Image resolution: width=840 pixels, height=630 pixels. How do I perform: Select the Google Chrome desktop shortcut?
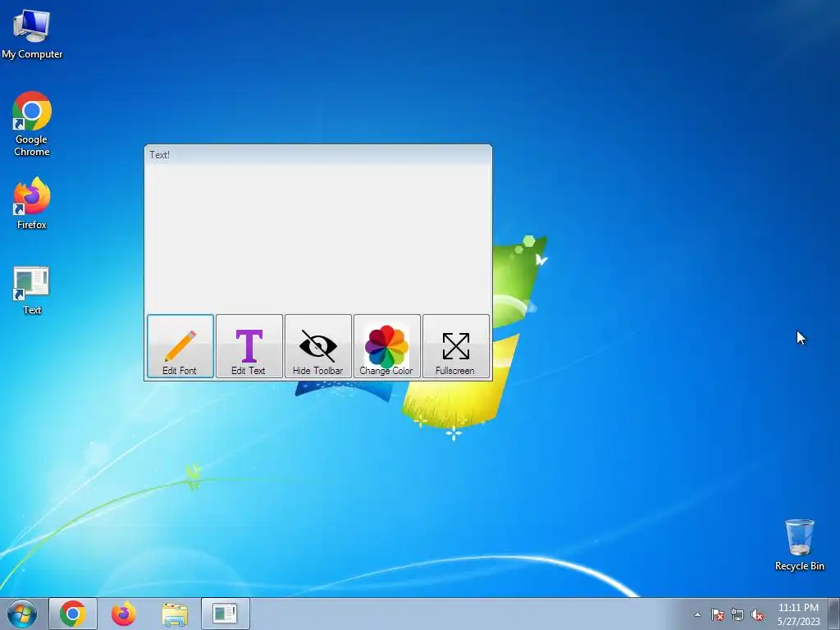[32, 124]
